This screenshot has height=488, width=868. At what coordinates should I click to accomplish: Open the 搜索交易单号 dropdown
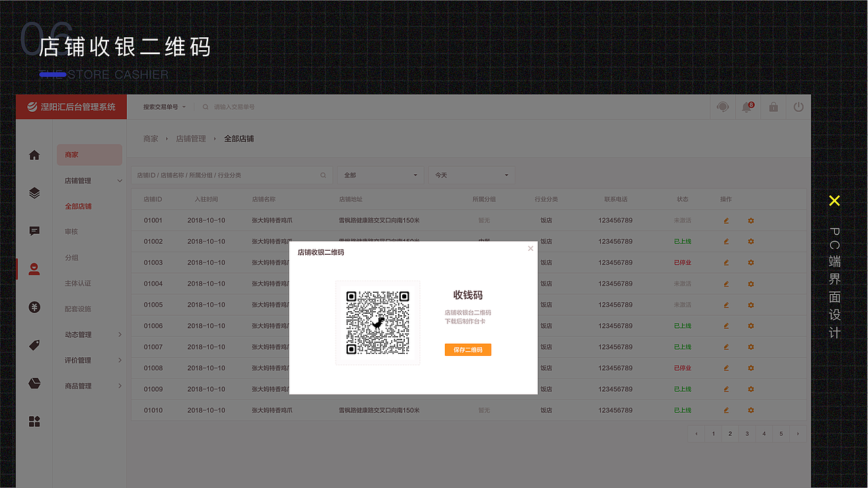(x=165, y=107)
